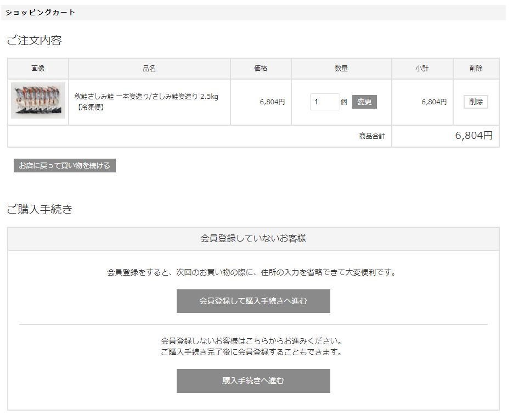Click the ショッピングカート title bar
The image size is (513, 420).
click(x=41, y=13)
